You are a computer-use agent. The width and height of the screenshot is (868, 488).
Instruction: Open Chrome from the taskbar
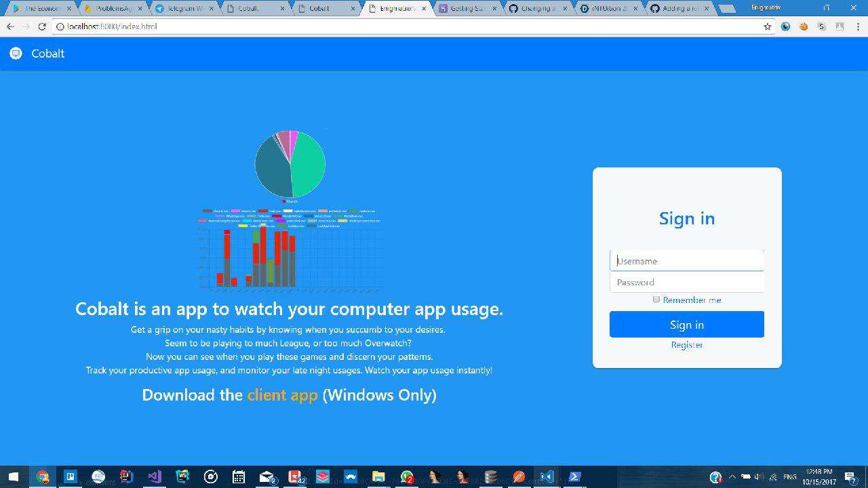(42, 477)
